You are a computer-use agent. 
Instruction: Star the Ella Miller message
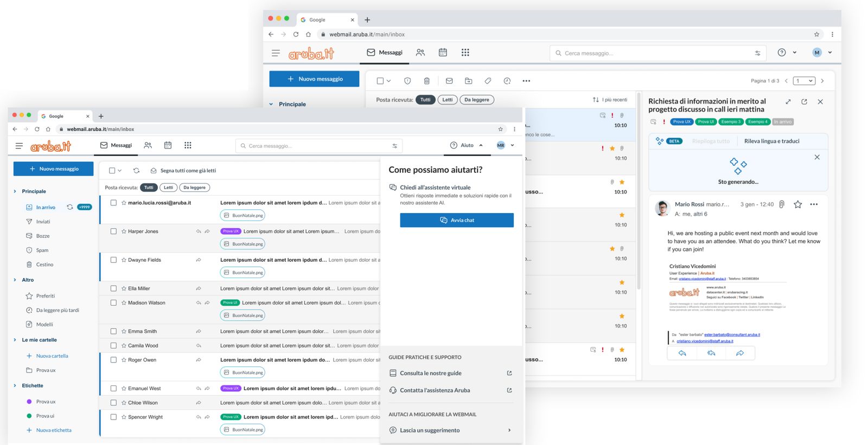pos(124,288)
